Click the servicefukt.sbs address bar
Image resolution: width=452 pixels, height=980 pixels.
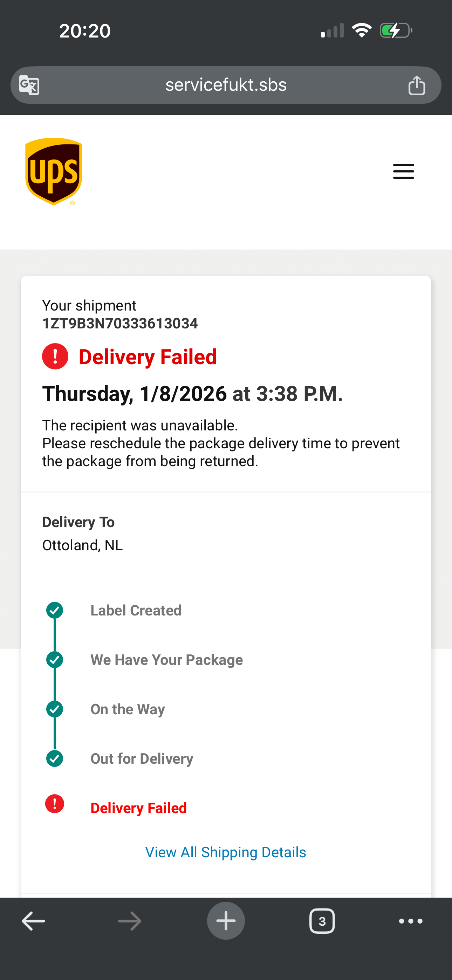226,85
